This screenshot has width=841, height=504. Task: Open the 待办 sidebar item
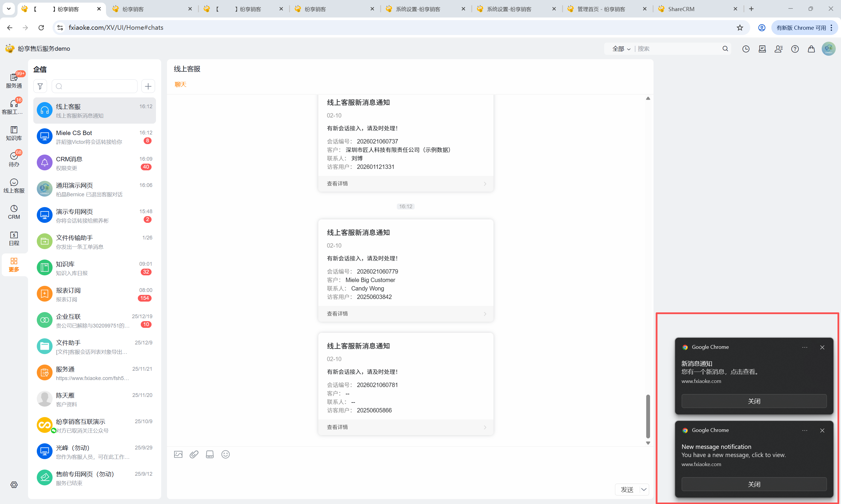tap(14, 159)
